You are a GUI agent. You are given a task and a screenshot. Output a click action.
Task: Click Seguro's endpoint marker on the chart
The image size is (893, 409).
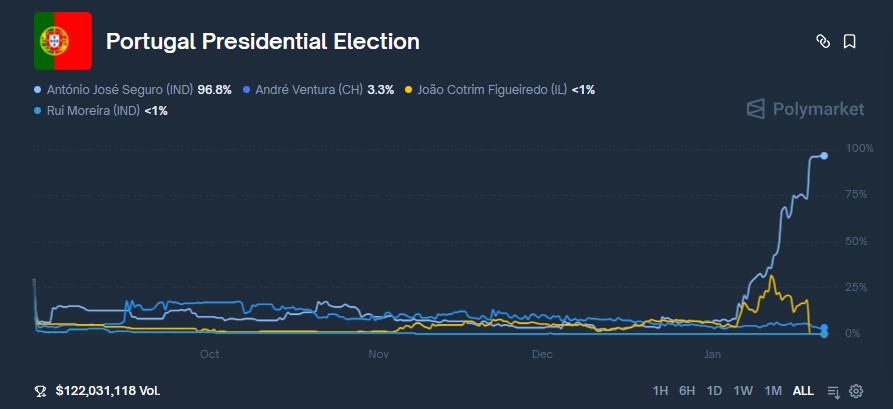824,156
